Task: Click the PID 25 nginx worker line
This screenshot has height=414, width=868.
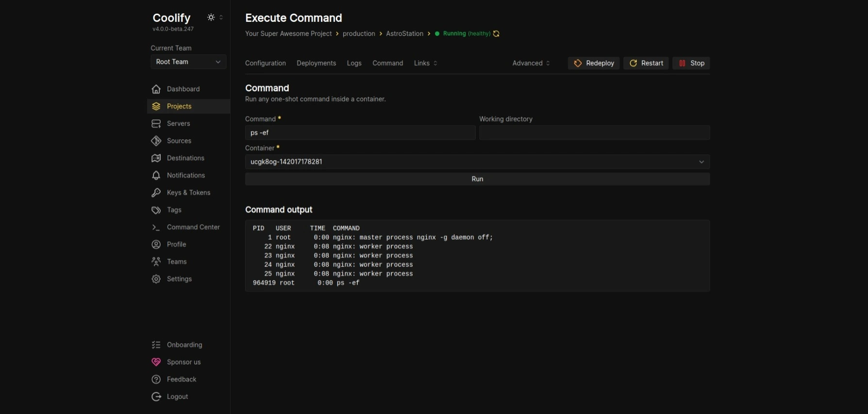Action: pyautogui.click(x=338, y=274)
